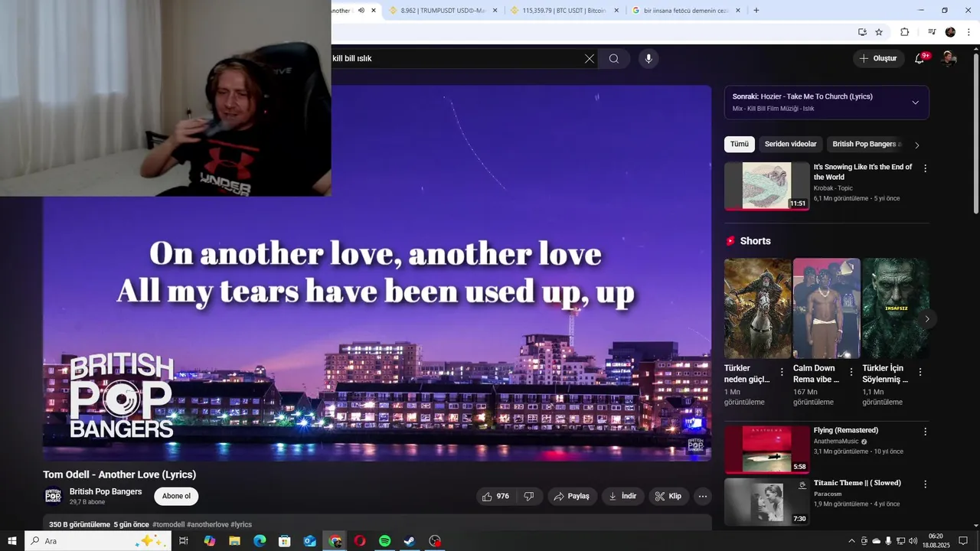Open YouTube account avatar menu
Viewport: 980px width, 551px height.
[x=949, y=58]
